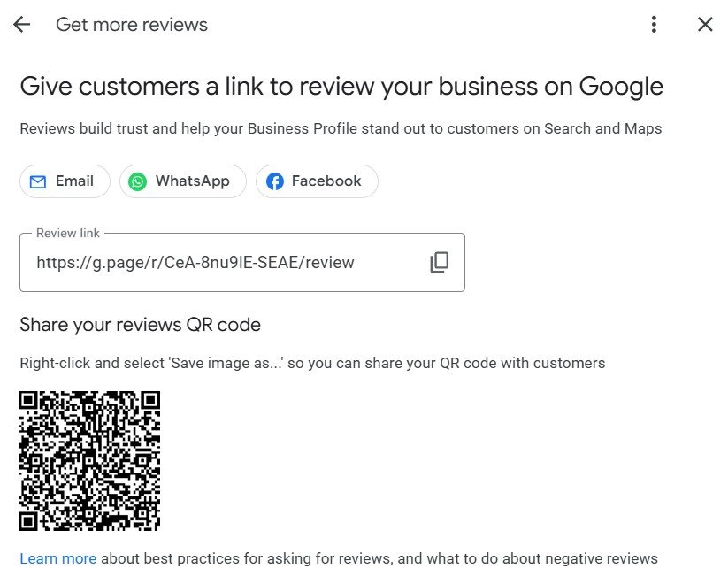Share the review link via Facebook
This screenshot has height=569, width=728.
coord(316,181)
